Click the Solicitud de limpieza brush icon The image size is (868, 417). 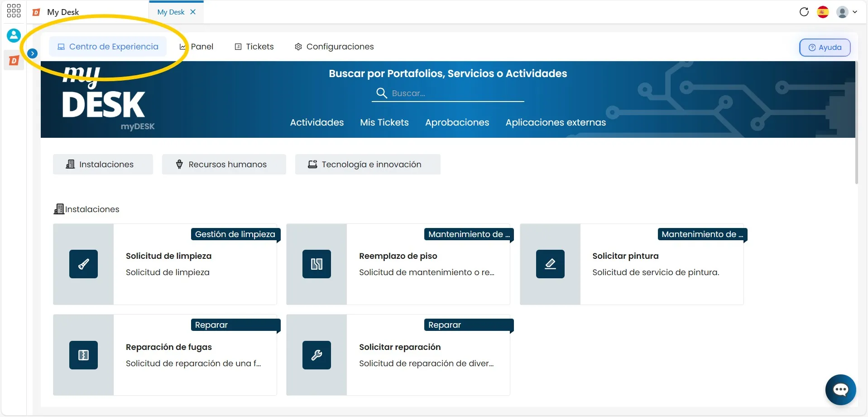click(83, 264)
